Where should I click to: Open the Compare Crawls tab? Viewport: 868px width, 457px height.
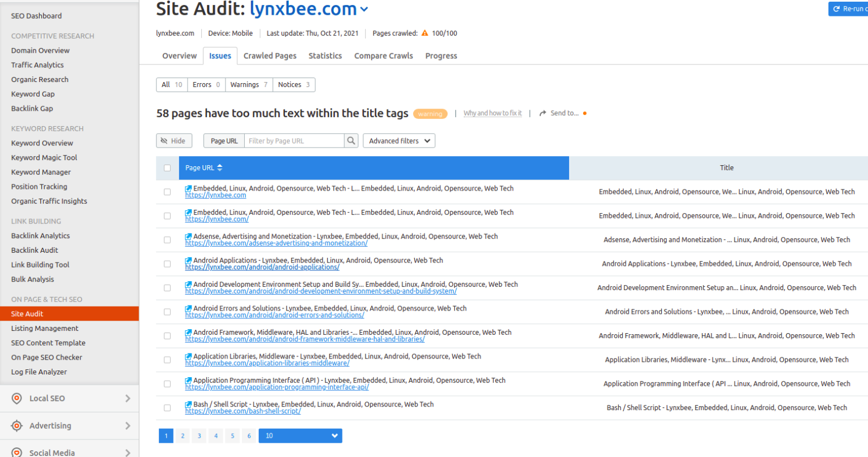[x=383, y=55]
